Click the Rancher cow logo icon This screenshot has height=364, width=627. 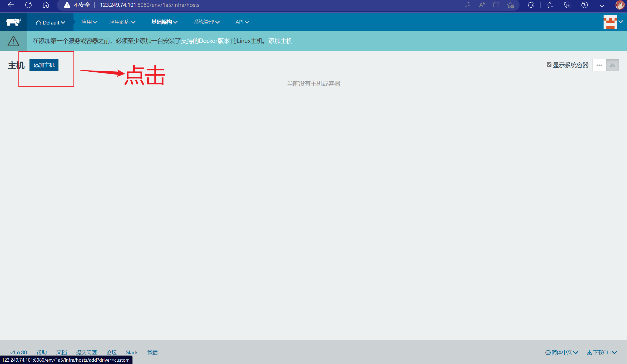(x=13, y=22)
